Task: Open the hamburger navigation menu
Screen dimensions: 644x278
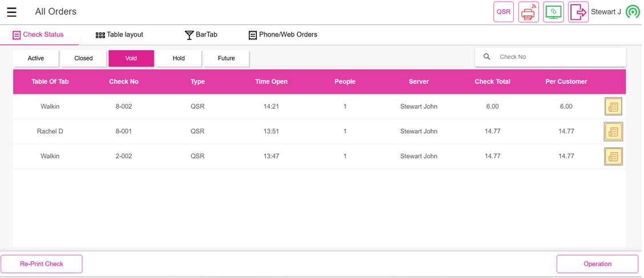Action: (x=11, y=12)
